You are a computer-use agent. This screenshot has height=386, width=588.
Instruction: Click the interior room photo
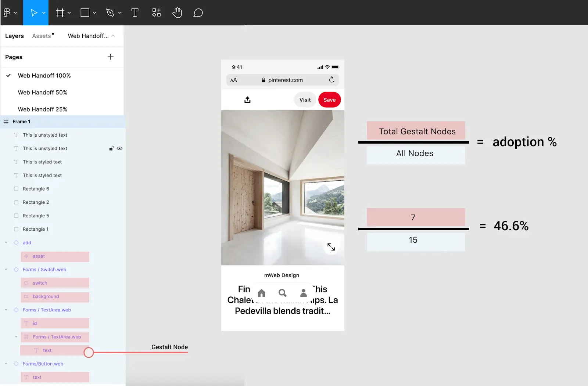(x=283, y=188)
